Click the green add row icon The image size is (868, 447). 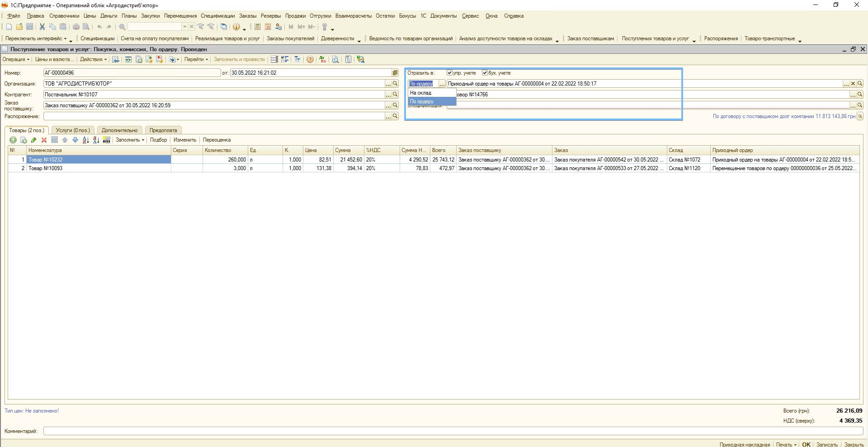click(13, 140)
